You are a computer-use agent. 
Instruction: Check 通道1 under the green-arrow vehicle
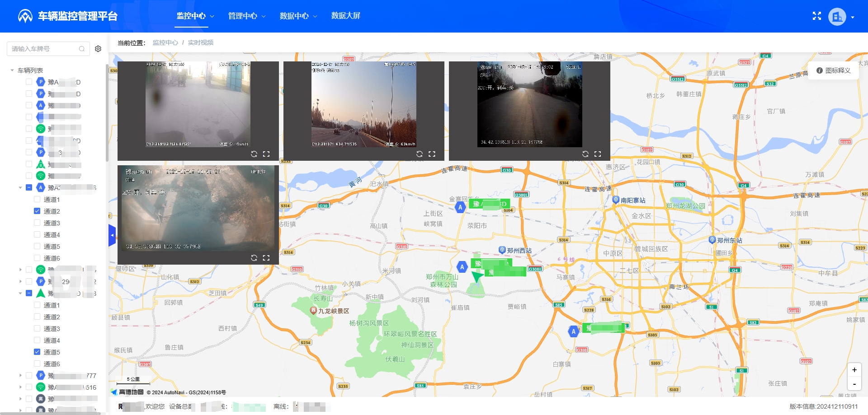pyautogui.click(x=37, y=305)
